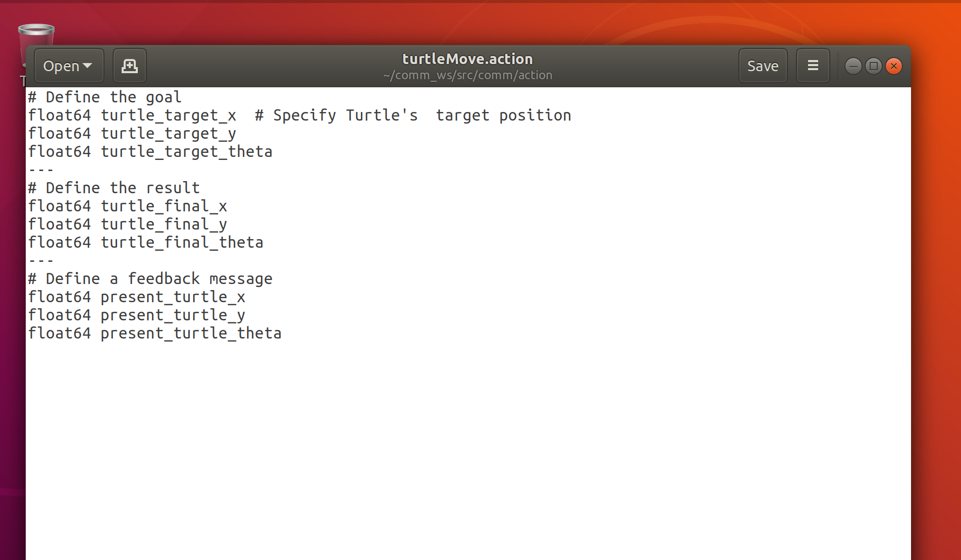Screen dimensions: 961x560
Task: Click the second '---' separator line
Action: [x=41, y=261]
